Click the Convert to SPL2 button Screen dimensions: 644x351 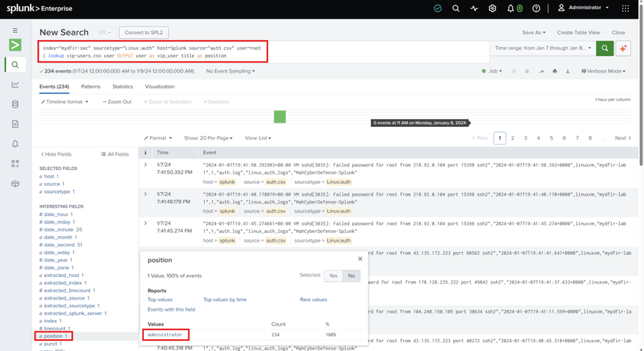click(x=144, y=32)
